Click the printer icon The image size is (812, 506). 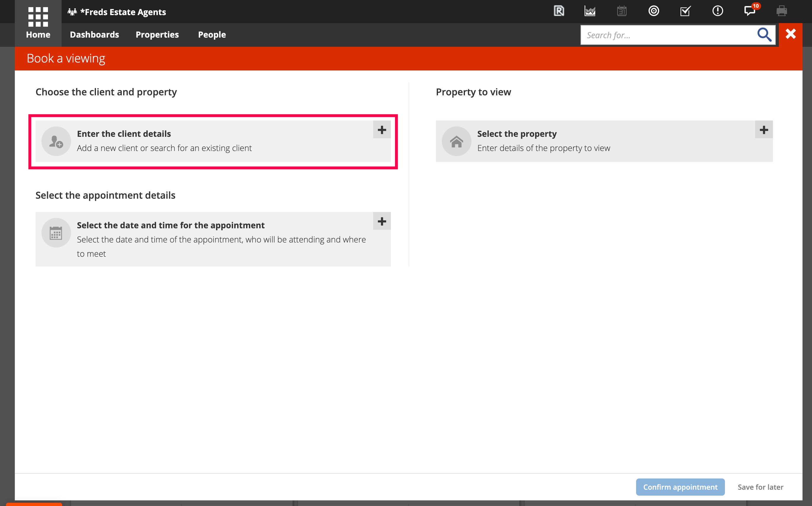coord(781,11)
